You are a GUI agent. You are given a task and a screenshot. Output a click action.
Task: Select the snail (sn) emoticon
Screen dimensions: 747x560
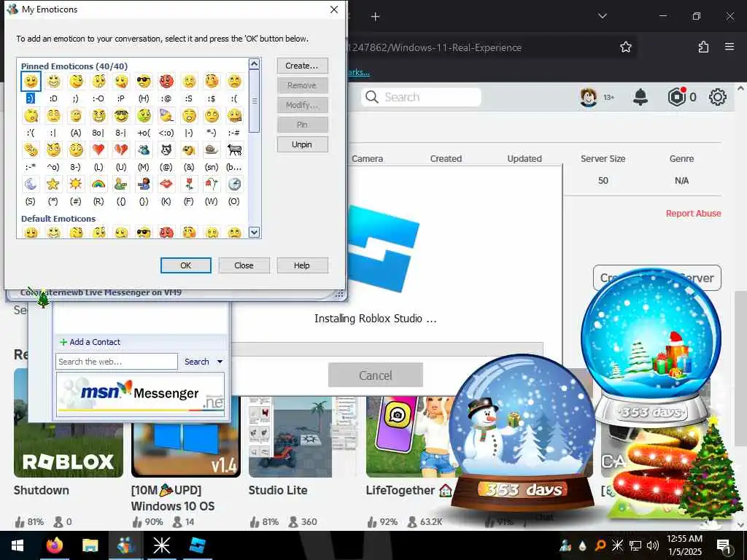(212, 150)
